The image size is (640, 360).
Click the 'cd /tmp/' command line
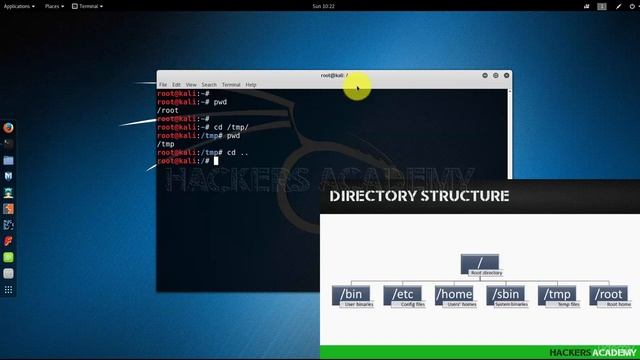click(x=203, y=127)
